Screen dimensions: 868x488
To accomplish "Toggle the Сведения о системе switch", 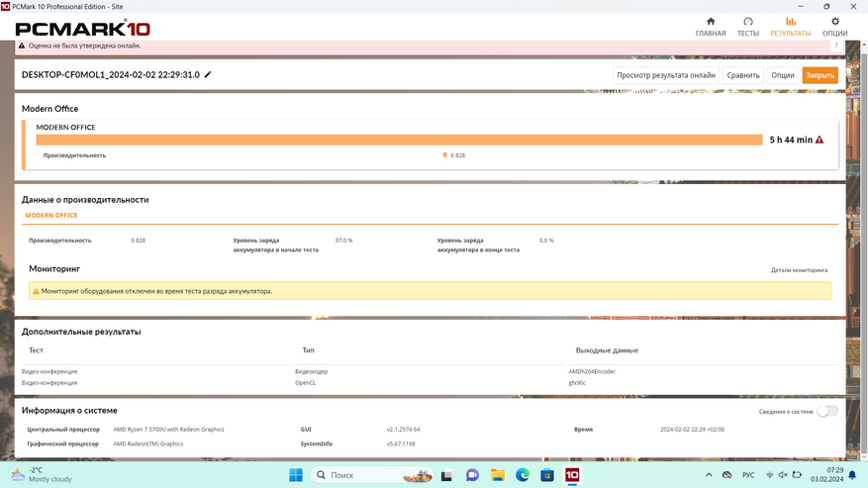I will pos(826,411).
